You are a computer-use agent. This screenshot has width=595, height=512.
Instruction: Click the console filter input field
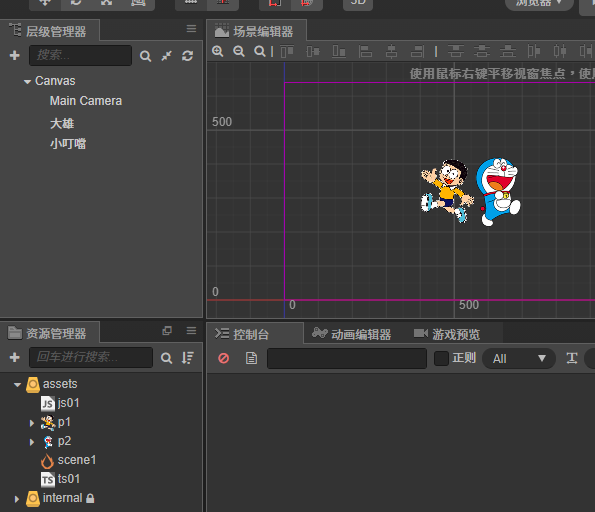tap(347, 358)
